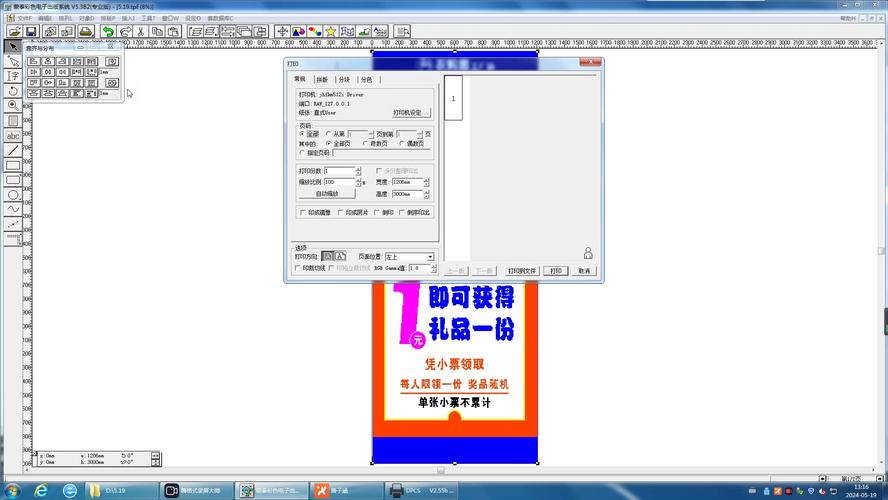Check the 印成镜像 mirror print checkbox

coord(302,212)
